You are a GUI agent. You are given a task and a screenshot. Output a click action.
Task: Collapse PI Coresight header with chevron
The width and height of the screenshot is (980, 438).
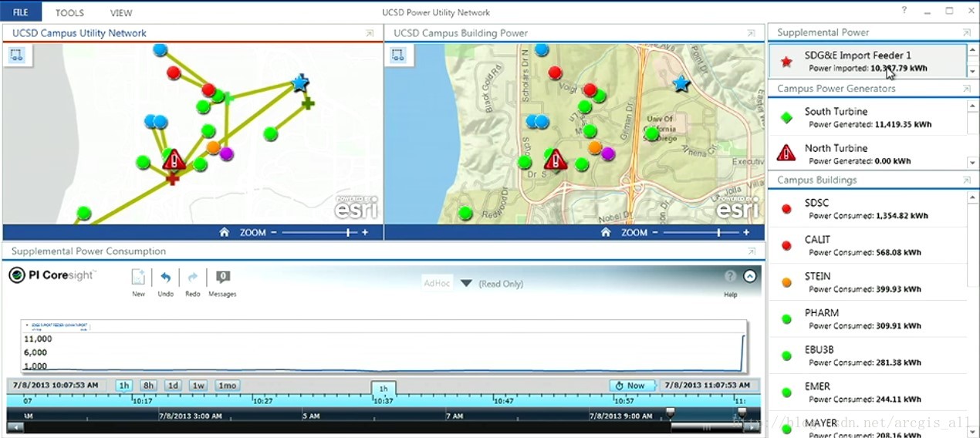coord(750,276)
